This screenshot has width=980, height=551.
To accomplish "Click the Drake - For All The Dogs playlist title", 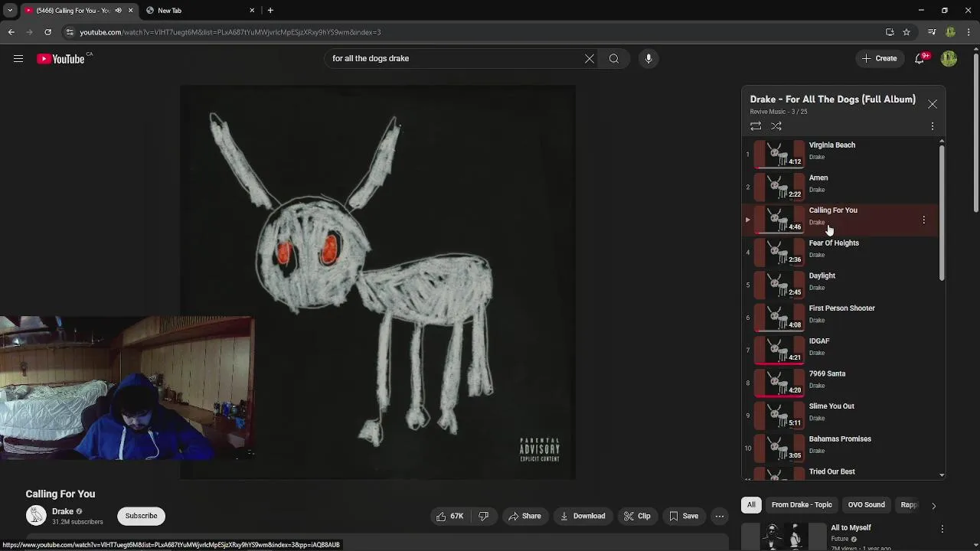I will (832, 99).
